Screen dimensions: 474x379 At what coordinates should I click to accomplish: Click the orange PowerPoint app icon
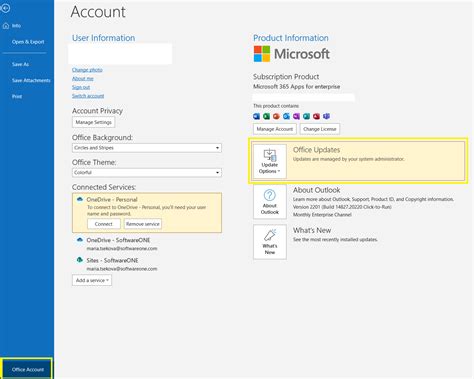276,116
